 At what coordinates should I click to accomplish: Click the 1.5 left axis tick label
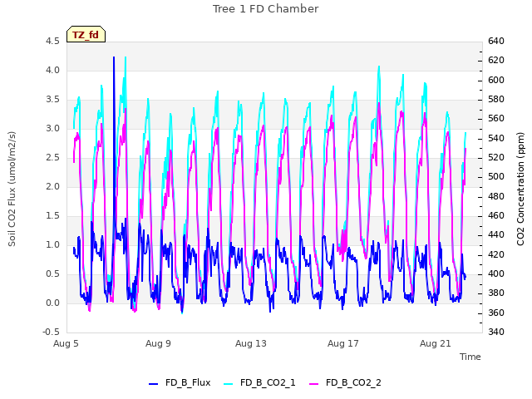tap(52, 216)
